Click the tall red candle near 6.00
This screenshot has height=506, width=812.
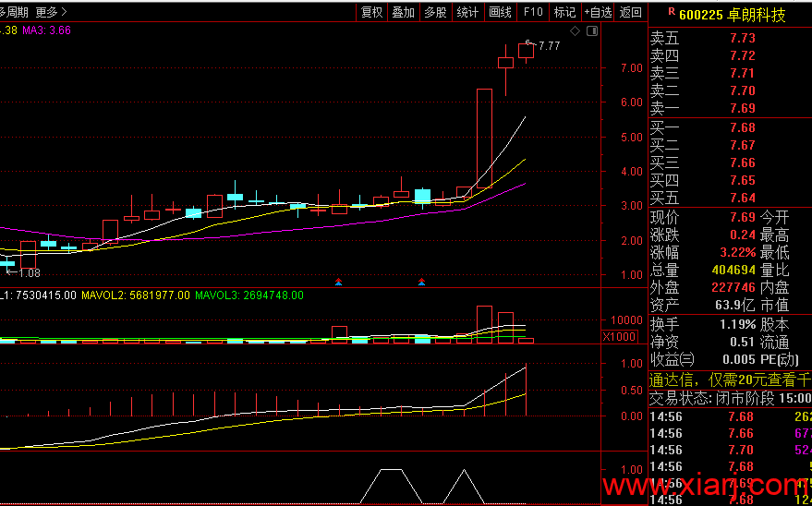tap(484, 139)
